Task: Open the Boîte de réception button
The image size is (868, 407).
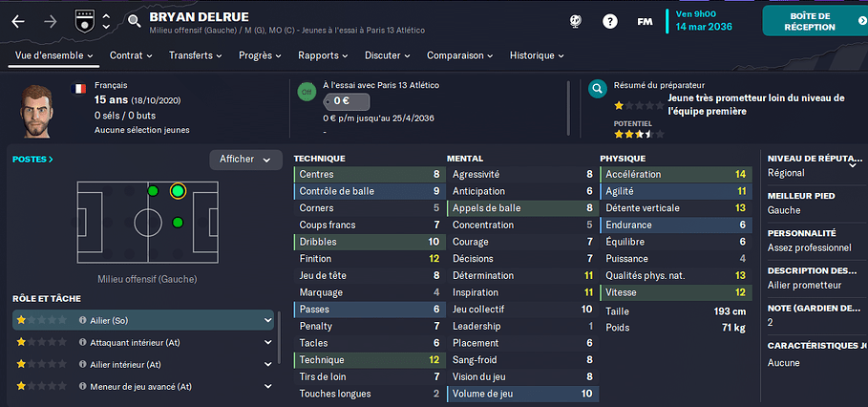Action: coord(815,21)
